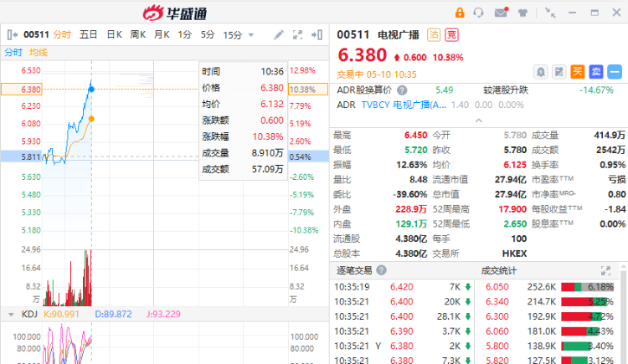This screenshot has width=628, height=364.
Task: Set a price alert with bell icon
Action: pyautogui.click(x=541, y=72)
